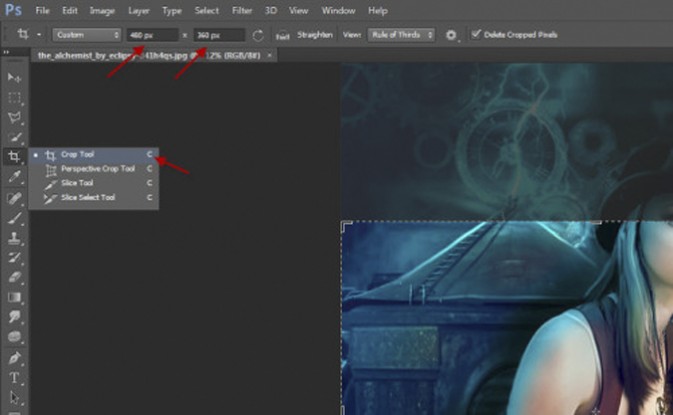
Task: Select the Pen tool
Action: (x=15, y=357)
